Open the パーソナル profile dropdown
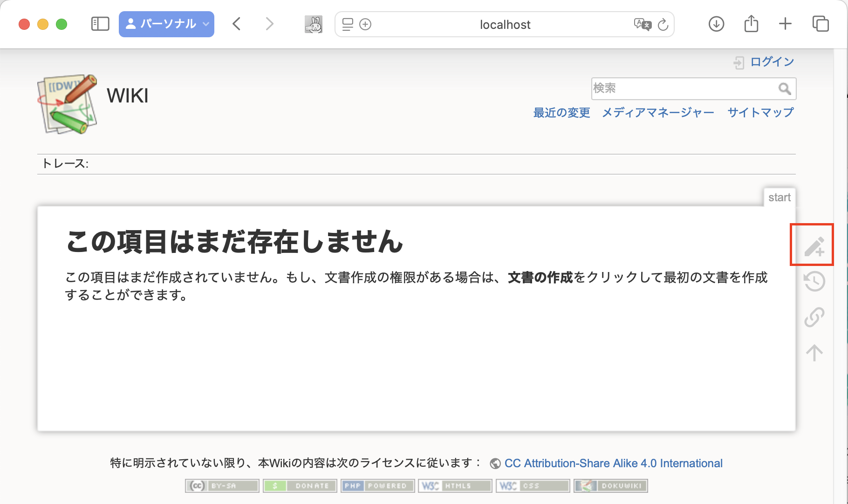848x504 pixels. click(x=166, y=24)
